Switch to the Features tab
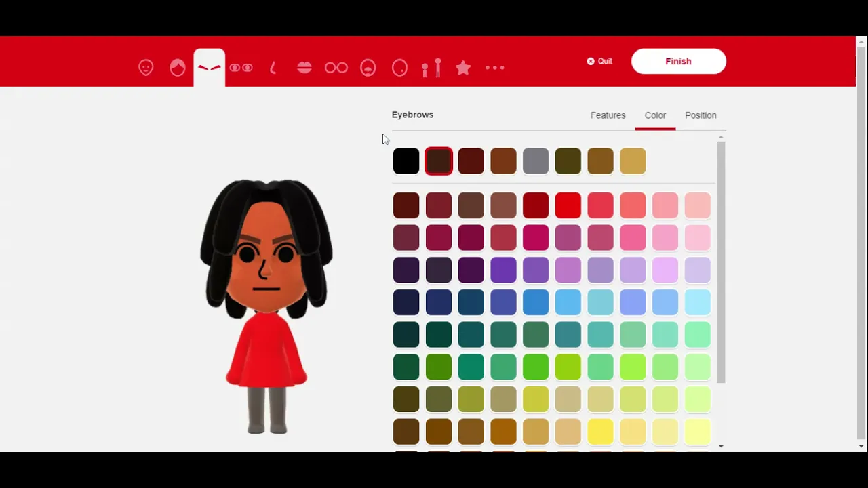Viewport: 868px width, 488px height. (608, 115)
